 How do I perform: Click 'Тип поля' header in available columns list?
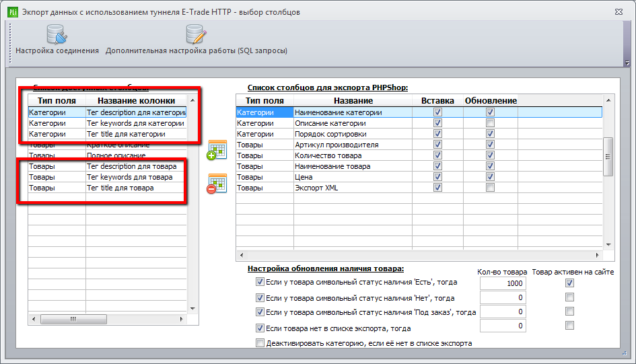click(57, 100)
